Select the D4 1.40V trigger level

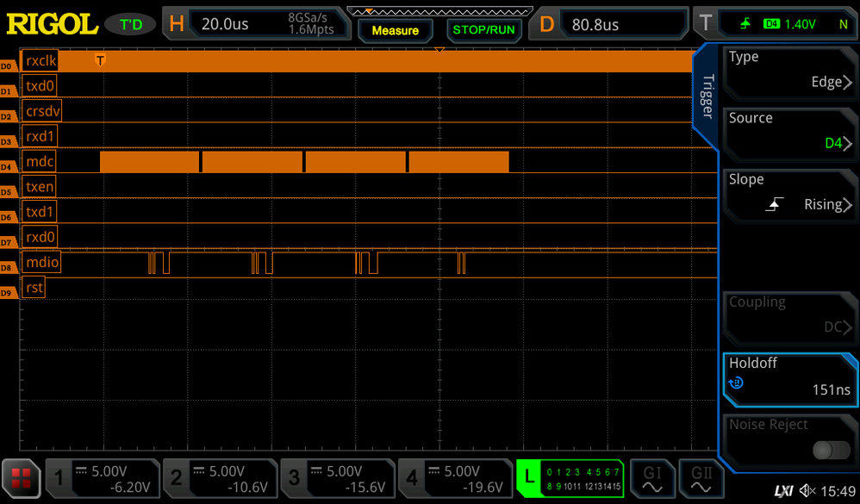click(x=790, y=24)
